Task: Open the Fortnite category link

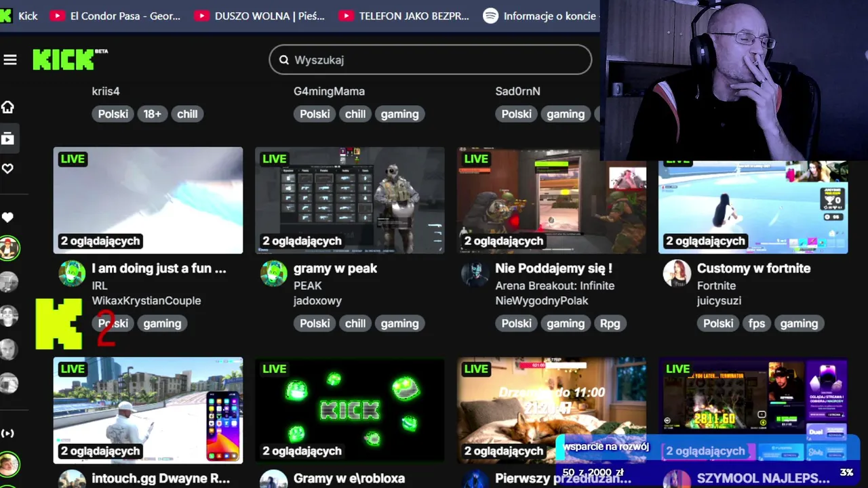Action: click(716, 285)
